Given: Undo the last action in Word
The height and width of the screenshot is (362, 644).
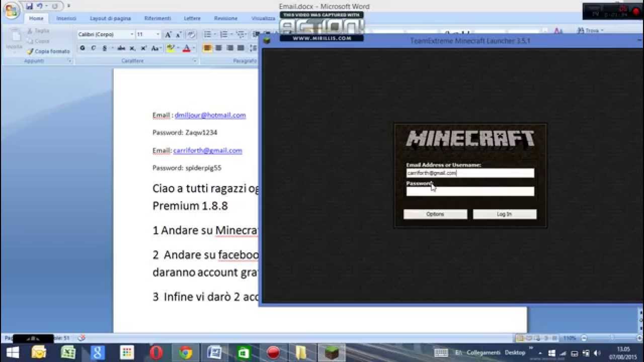Looking at the screenshot, I should point(40,6).
